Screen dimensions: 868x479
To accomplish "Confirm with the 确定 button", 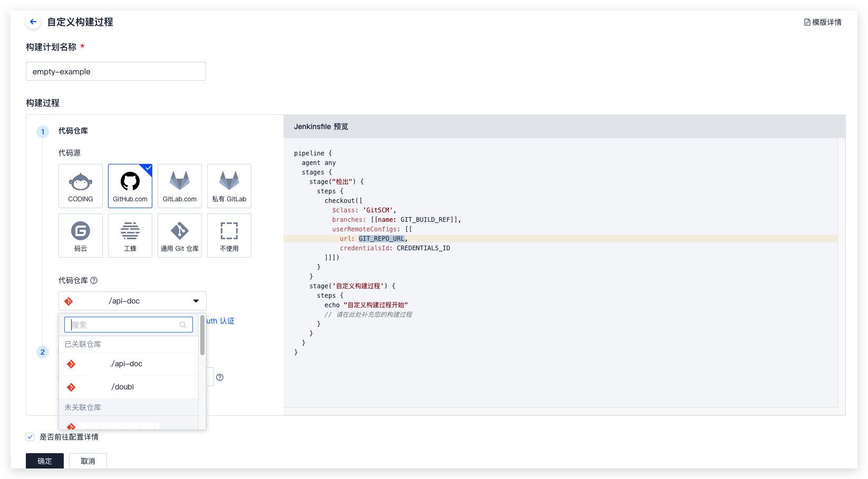I will coord(45,461).
